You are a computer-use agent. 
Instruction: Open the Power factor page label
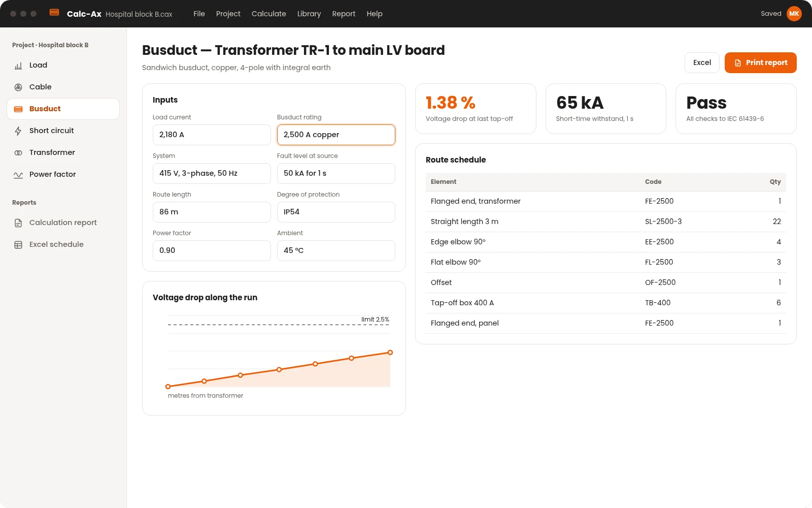coord(53,174)
